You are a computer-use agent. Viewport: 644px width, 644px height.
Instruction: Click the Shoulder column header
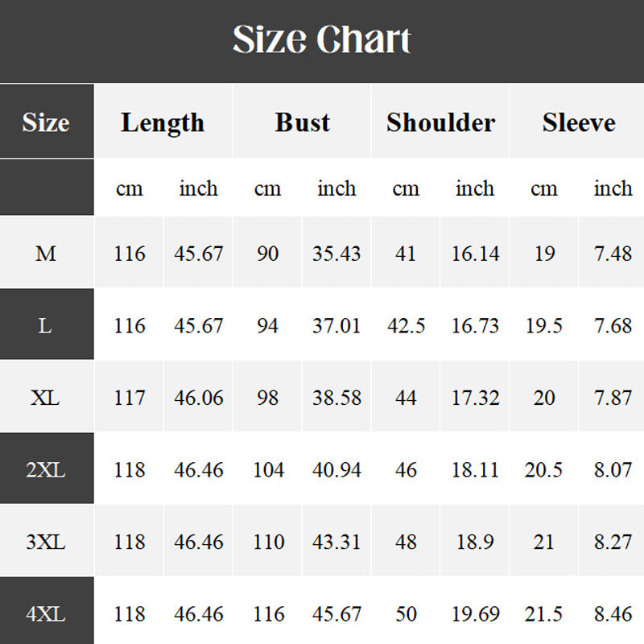click(440, 122)
